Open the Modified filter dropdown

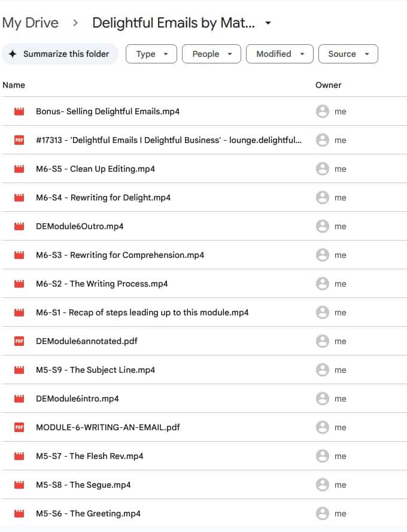click(280, 54)
